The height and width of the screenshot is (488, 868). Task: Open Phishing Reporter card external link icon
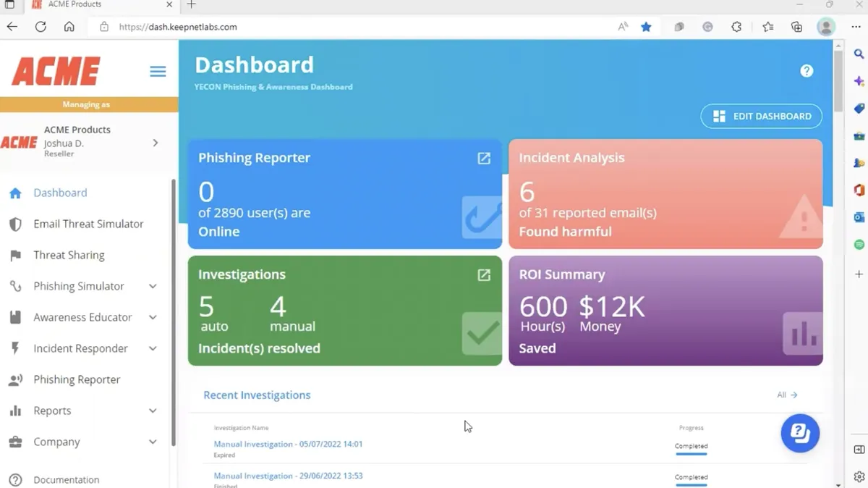click(484, 158)
